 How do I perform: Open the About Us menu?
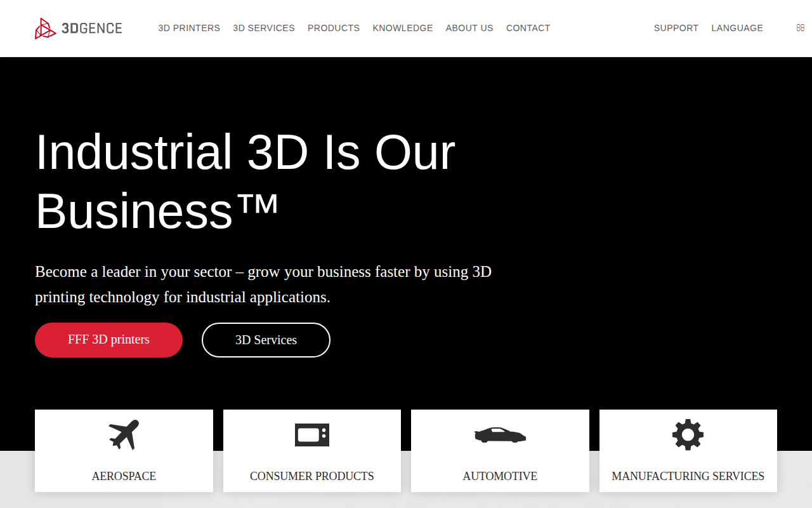pyautogui.click(x=469, y=28)
